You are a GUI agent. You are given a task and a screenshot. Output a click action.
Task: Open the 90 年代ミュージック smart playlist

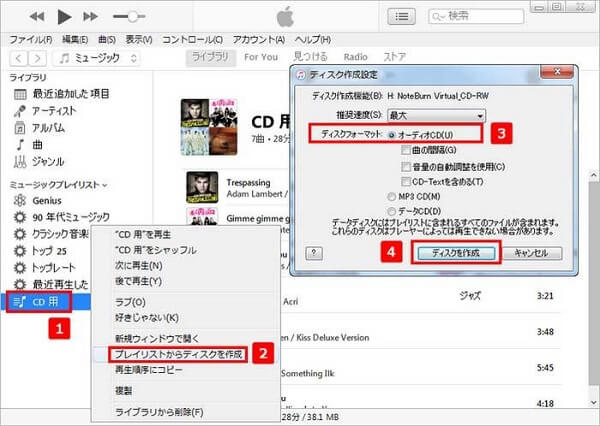click(61, 217)
